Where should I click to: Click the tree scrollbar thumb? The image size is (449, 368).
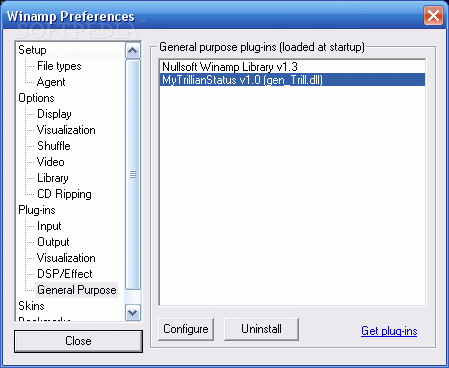pos(133,174)
